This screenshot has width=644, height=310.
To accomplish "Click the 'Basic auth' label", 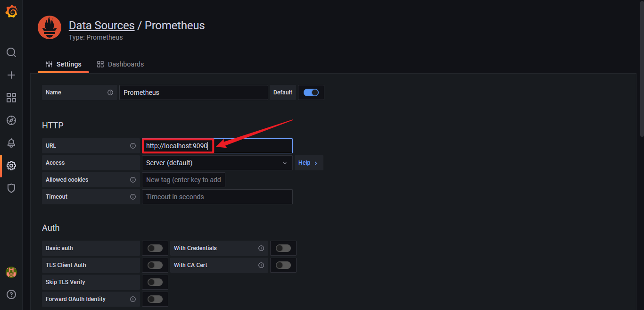I will click(59, 248).
